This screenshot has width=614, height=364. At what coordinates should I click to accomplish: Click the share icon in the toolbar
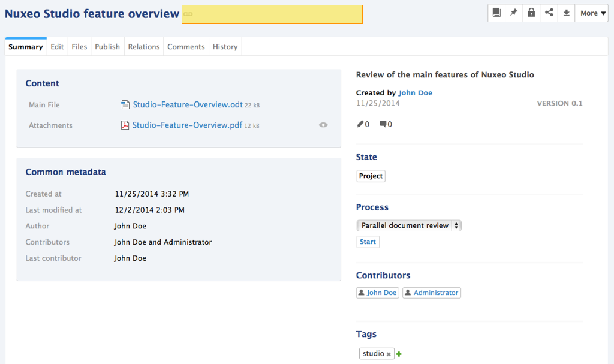point(549,13)
